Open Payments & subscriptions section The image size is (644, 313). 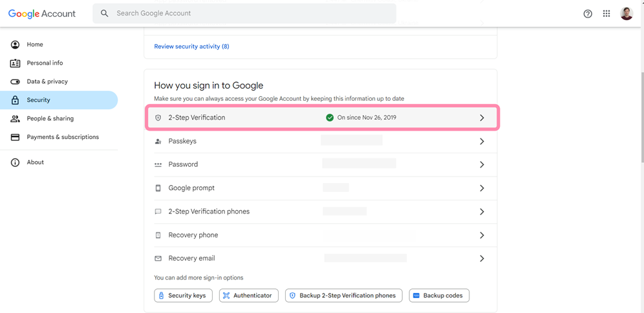[59, 137]
